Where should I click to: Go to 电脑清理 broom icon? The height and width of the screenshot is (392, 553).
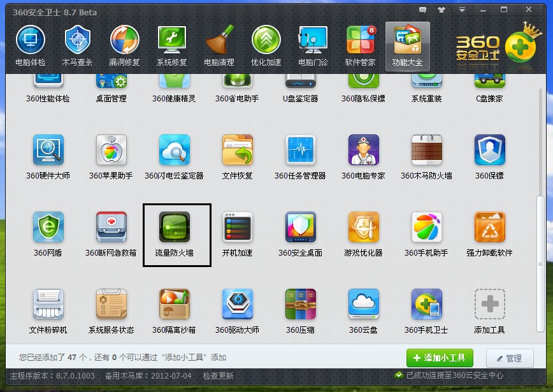[219, 46]
